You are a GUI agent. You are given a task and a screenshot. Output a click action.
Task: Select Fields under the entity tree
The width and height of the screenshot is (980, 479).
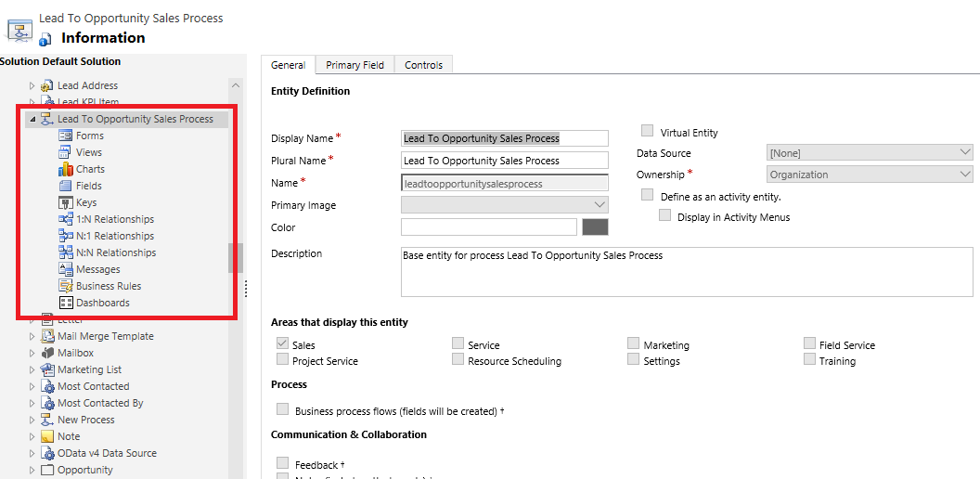[89, 186]
